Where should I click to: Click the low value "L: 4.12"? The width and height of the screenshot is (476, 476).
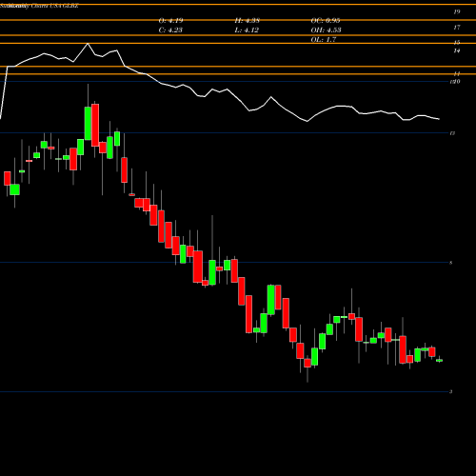point(247,30)
